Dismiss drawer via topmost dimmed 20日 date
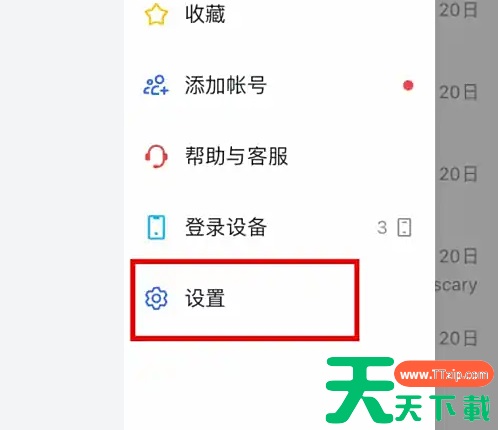The image size is (498, 430). pos(458,10)
